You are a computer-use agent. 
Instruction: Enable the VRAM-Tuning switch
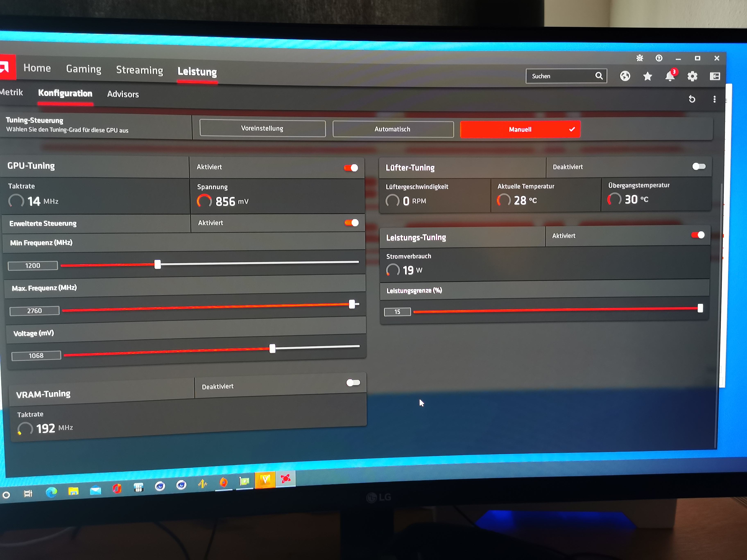tap(353, 383)
